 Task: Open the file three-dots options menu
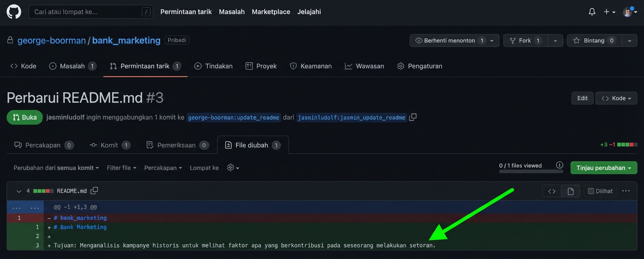(x=626, y=191)
